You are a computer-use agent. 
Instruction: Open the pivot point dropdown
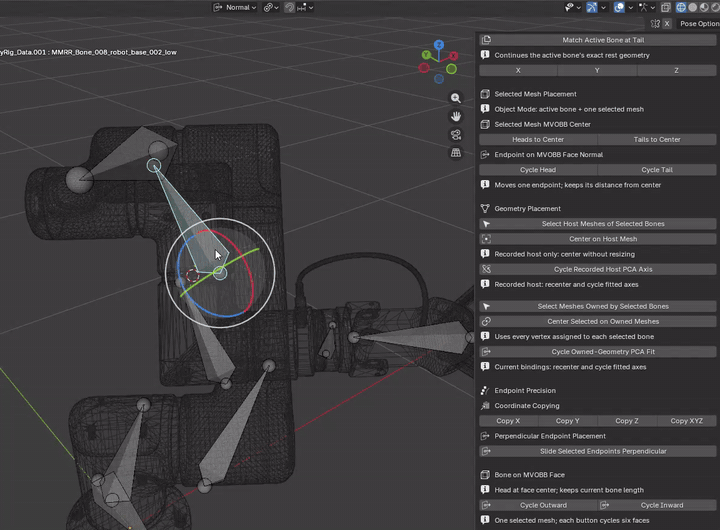click(x=271, y=7)
